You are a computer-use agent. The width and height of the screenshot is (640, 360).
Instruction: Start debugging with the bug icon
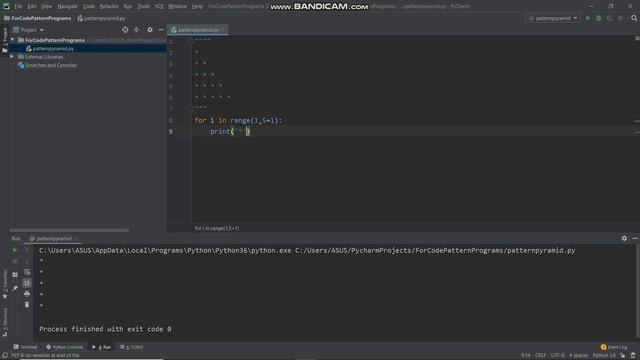[x=599, y=18]
